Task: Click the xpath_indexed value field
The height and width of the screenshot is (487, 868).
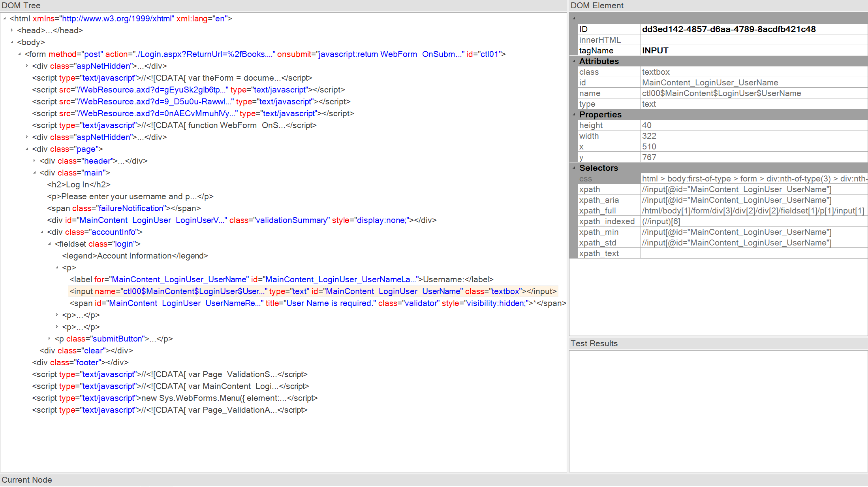Action: point(753,221)
